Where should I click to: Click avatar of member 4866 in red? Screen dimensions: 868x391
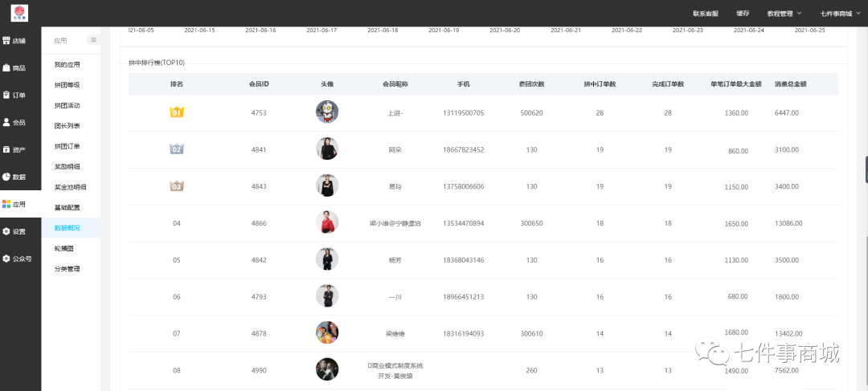point(327,222)
